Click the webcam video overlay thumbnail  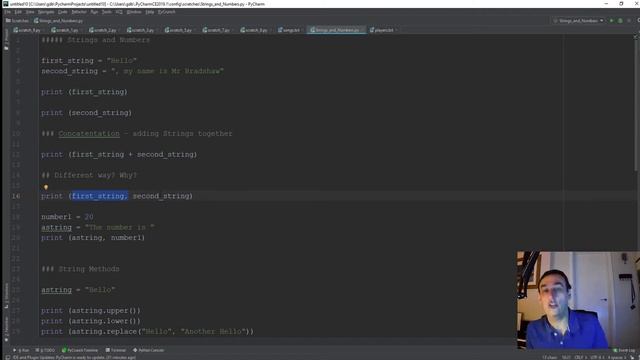578,300
